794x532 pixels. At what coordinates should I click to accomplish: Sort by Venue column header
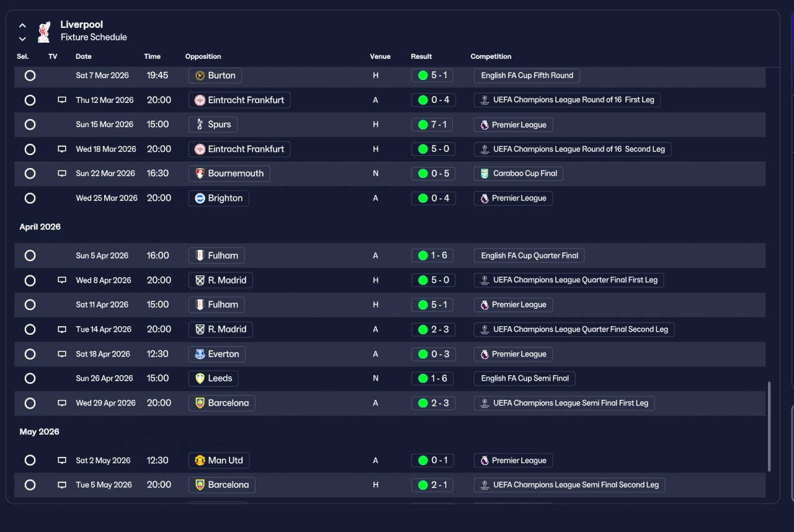point(380,56)
